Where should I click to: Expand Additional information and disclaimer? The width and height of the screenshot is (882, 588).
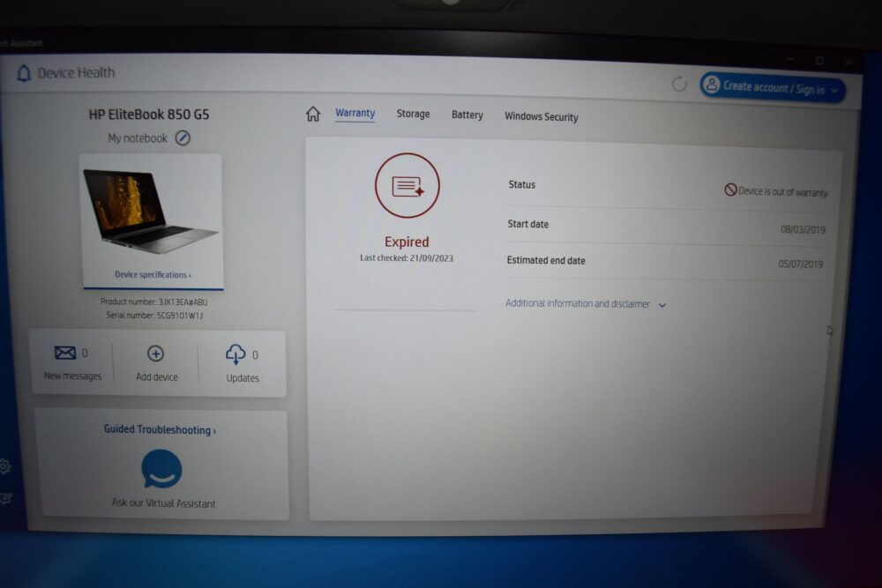(x=586, y=303)
